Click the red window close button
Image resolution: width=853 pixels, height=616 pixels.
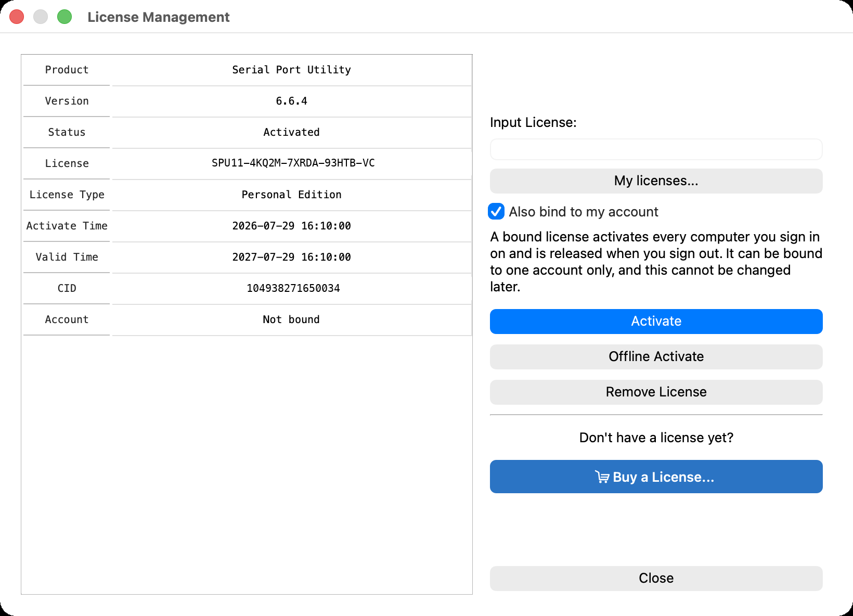(x=17, y=17)
